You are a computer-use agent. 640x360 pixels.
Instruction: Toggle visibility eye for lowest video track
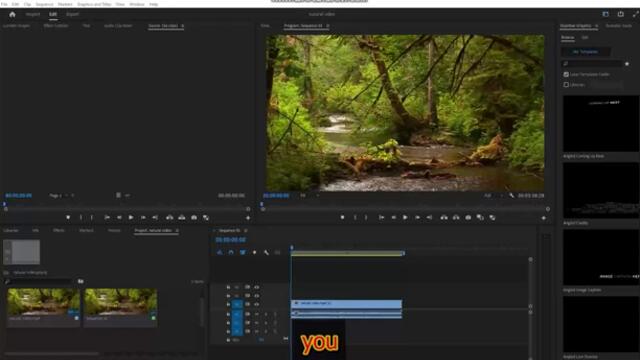coord(257,304)
